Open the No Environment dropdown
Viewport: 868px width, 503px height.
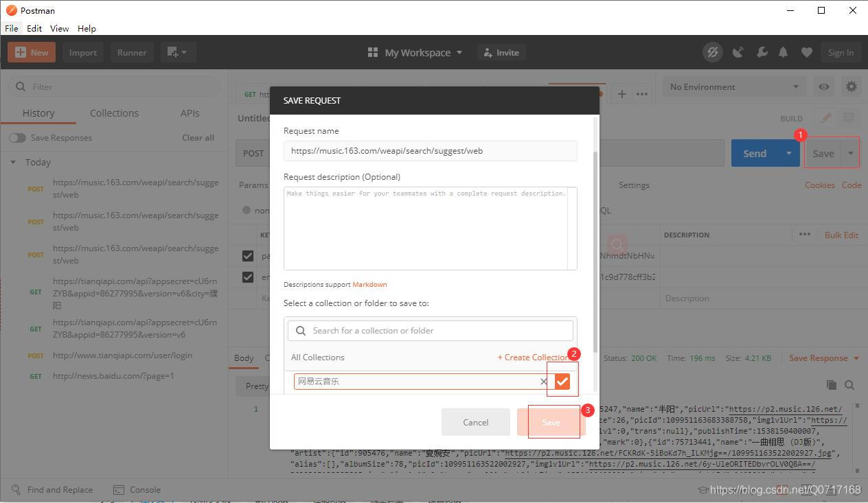pyautogui.click(x=734, y=86)
